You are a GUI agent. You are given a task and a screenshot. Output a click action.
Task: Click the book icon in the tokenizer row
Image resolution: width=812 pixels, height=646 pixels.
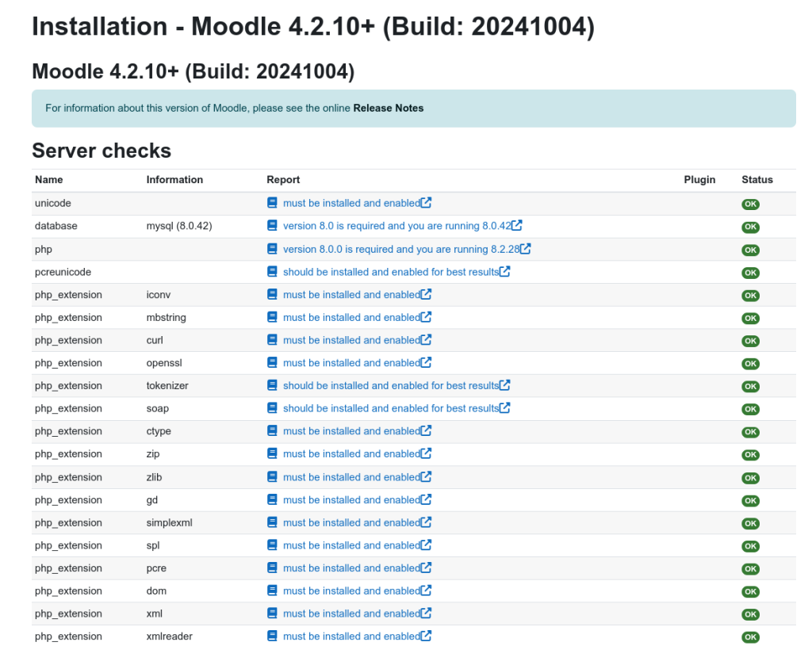pyautogui.click(x=272, y=386)
